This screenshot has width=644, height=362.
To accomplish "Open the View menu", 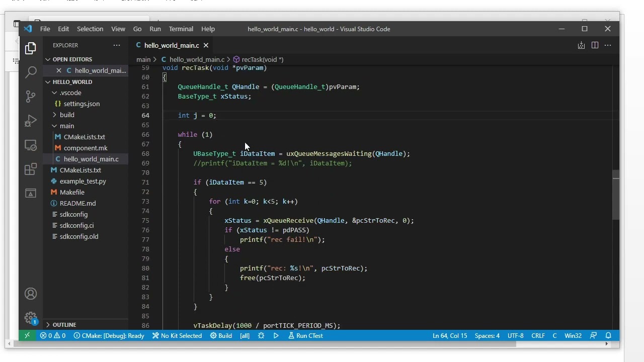I will pyautogui.click(x=118, y=29).
